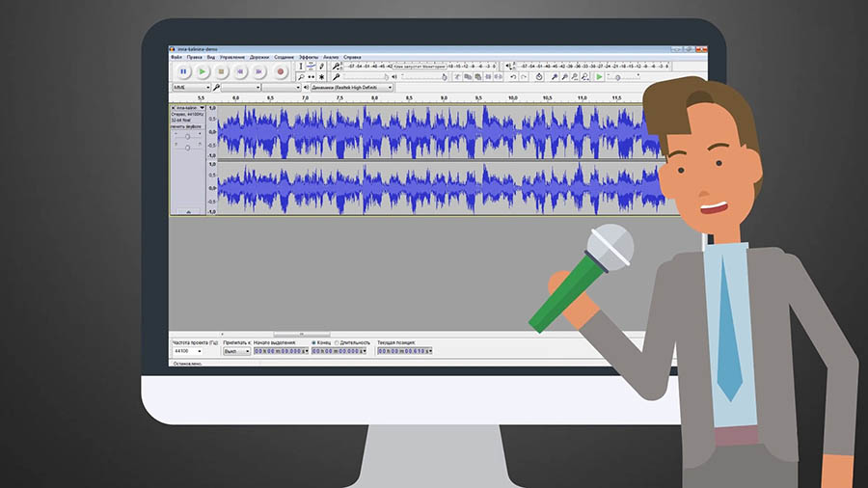Open the 'Справка' menu

[x=353, y=57]
